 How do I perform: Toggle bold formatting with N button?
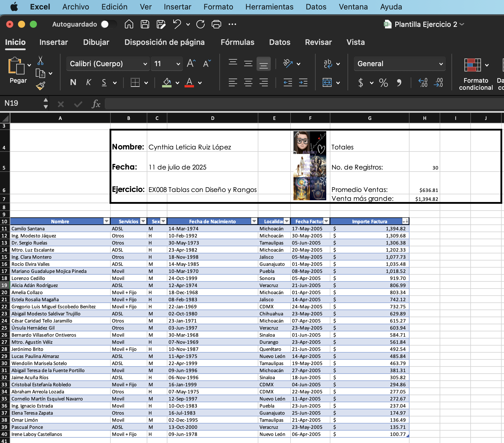pyautogui.click(x=73, y=82)
